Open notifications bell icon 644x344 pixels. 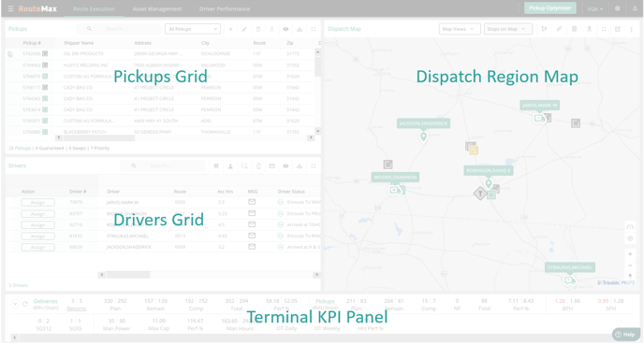click(635, 8)
